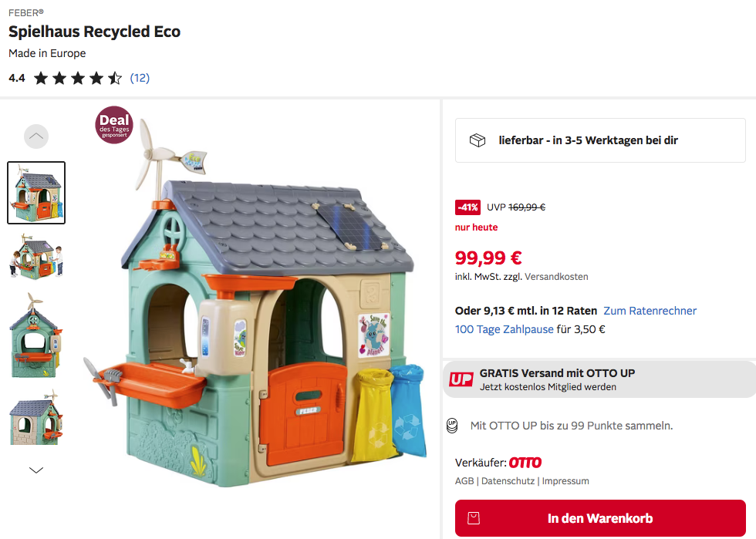Image resolution: width=756 pixels, height=539 pixels.
Task: Show more thumbnails with down chevron
Action: coord(36,470)
